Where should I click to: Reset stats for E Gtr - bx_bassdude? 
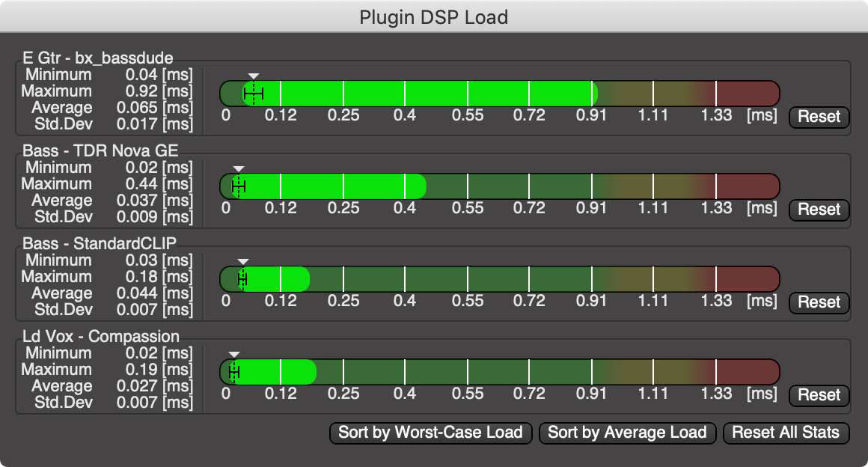coord(819,117)
